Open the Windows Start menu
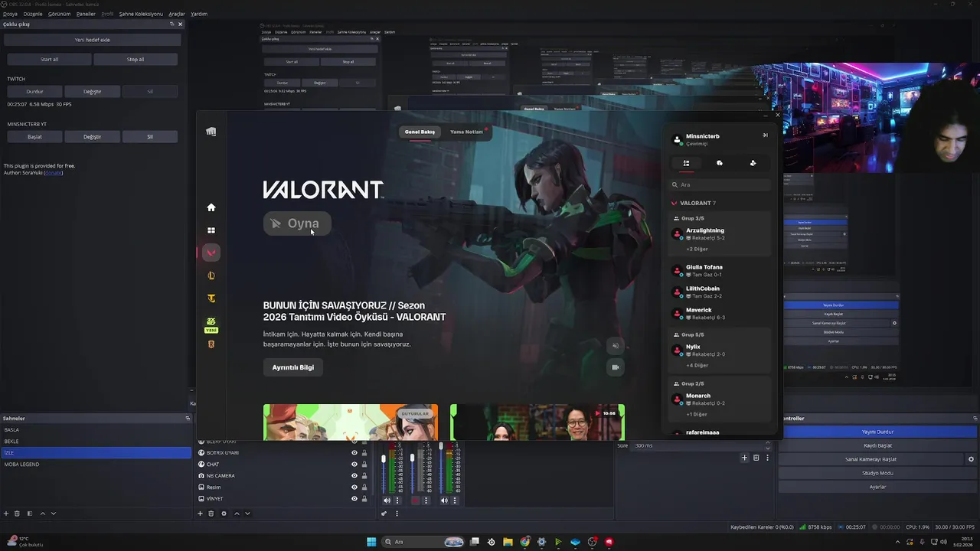This screenshot has height=551, width=980. (x=371, y=542)
